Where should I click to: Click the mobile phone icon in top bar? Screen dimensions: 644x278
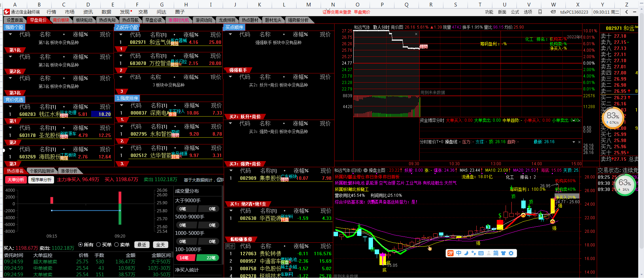click(x=540, y=12)
